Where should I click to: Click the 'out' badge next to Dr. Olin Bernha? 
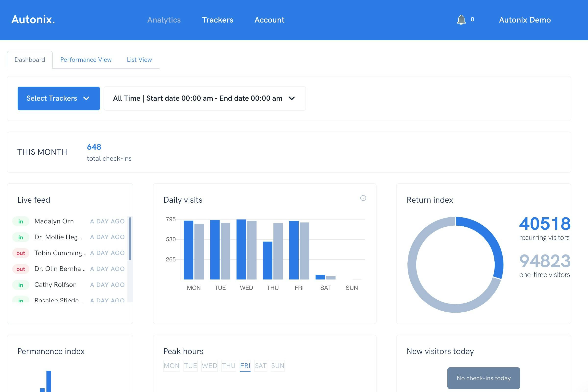click(x=21, y=269)
